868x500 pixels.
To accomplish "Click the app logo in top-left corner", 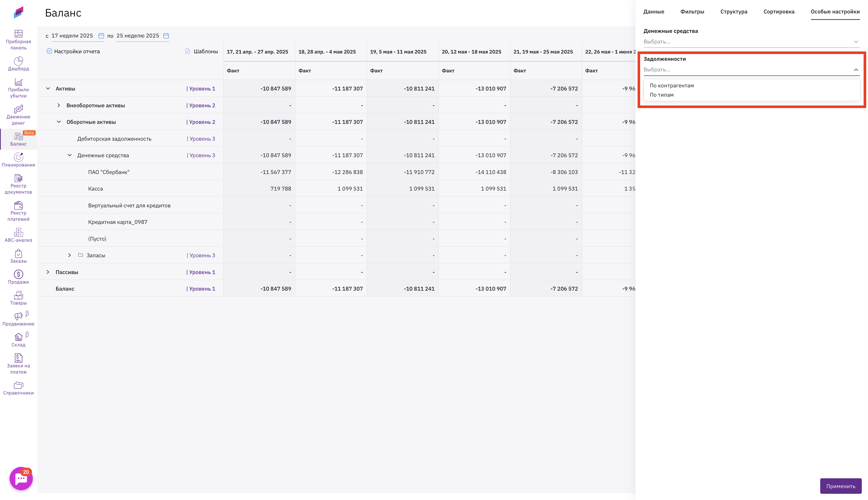I will click(x=19, y=12).
